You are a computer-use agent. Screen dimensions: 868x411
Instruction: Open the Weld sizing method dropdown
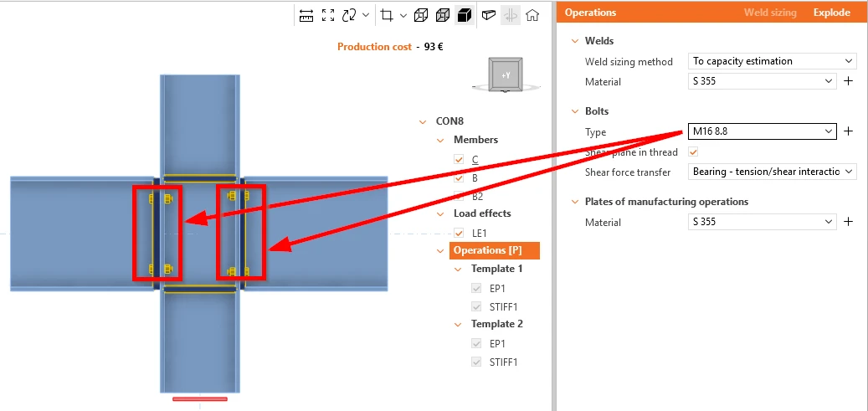tap(773, 61)
